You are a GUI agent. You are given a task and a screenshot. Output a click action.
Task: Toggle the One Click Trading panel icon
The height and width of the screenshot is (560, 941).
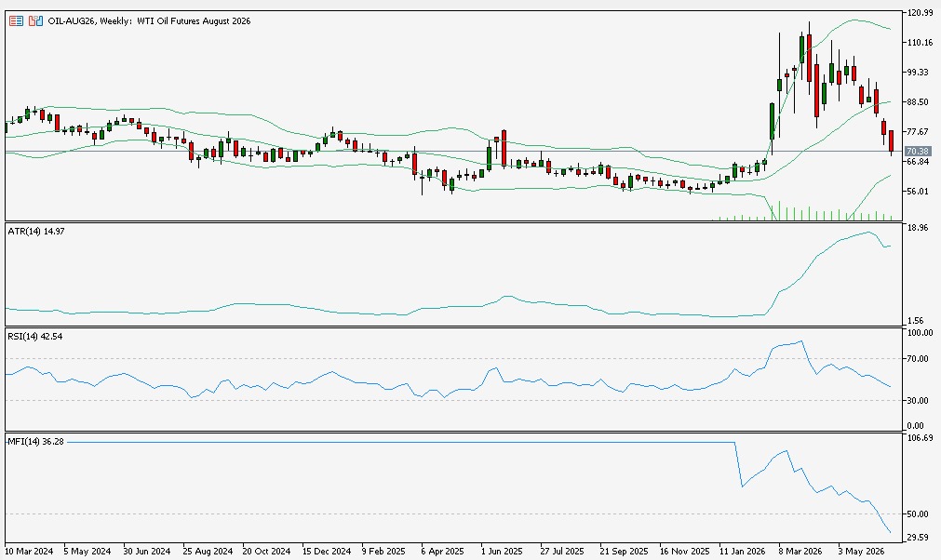point(35,21)
